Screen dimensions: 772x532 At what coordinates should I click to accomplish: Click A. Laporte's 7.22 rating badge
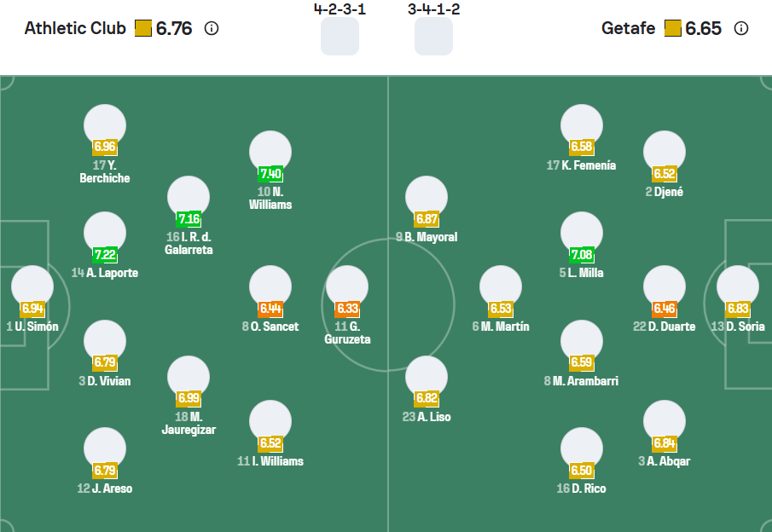(105, 255)
